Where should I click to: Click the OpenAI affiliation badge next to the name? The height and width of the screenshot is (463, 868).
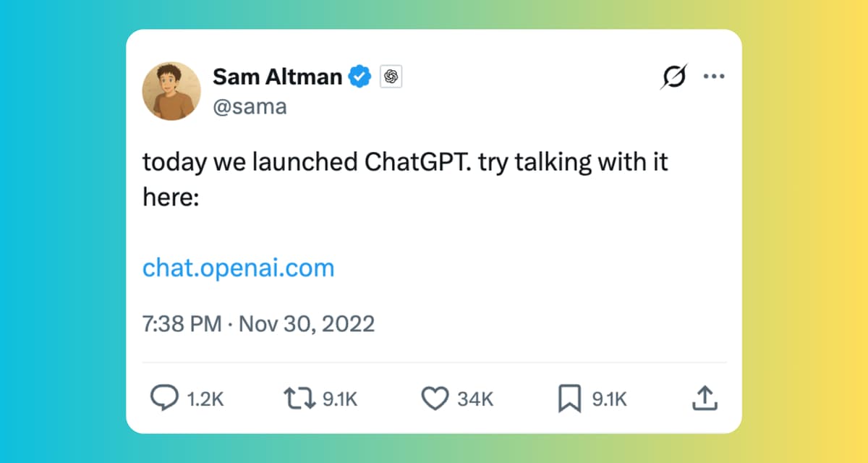point(391,76)
